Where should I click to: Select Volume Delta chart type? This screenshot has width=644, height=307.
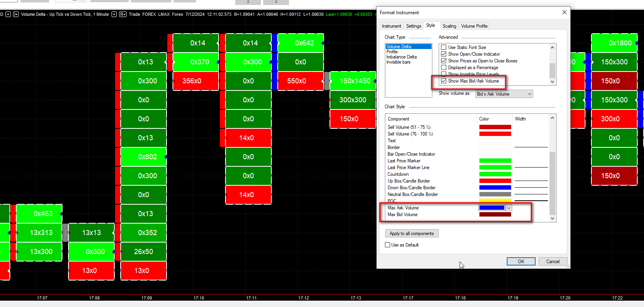click(x=408, y=47)
